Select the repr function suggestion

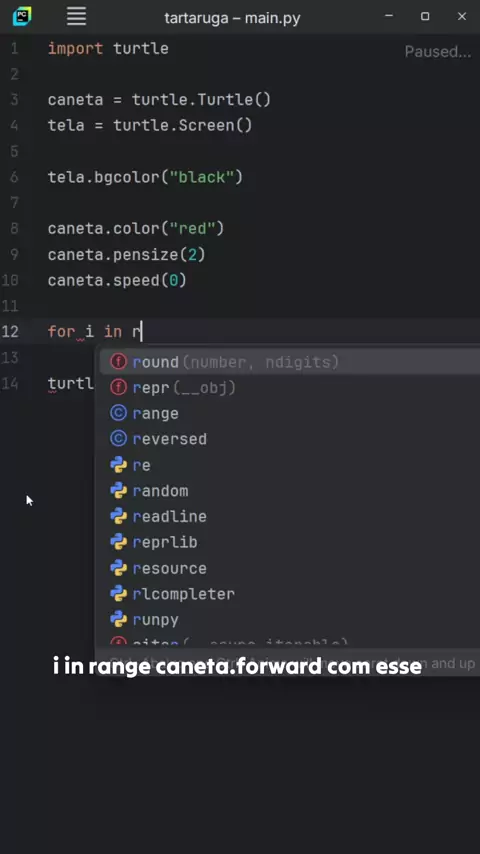[289, 388]
